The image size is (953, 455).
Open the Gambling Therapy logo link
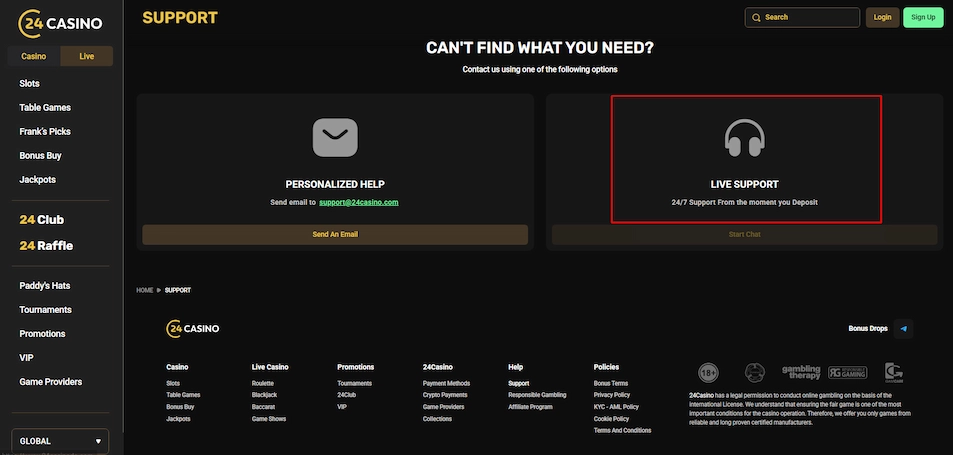(x=801, y=372)
